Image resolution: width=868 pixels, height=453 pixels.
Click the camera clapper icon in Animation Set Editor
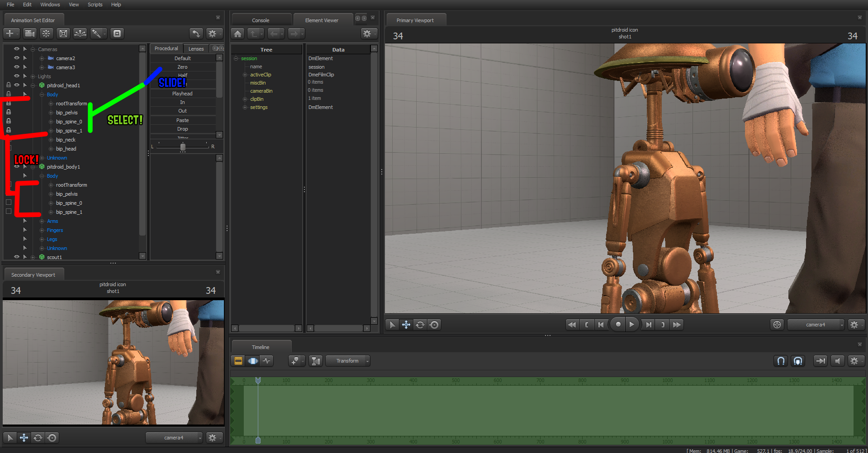[x=29, y=33]
